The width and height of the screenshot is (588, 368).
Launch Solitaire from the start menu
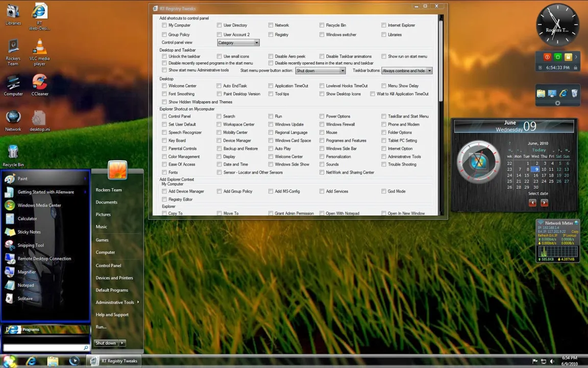coord(45,298)
